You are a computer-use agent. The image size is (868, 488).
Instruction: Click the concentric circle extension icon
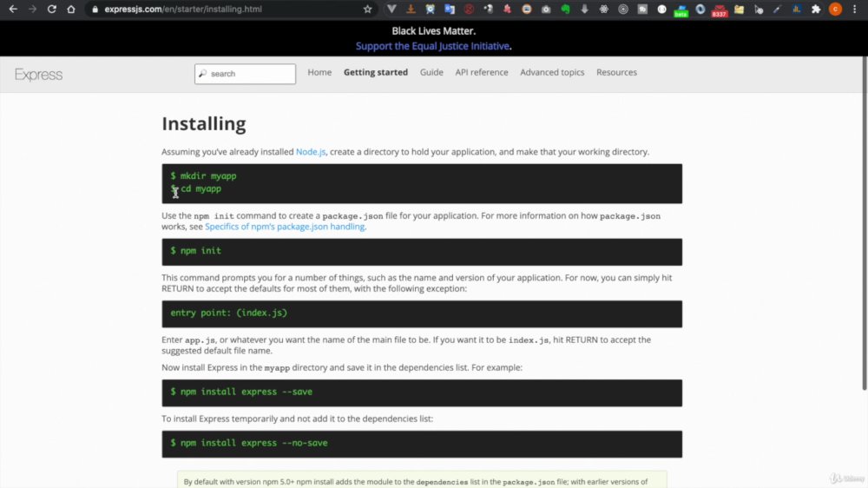[623, 9]
